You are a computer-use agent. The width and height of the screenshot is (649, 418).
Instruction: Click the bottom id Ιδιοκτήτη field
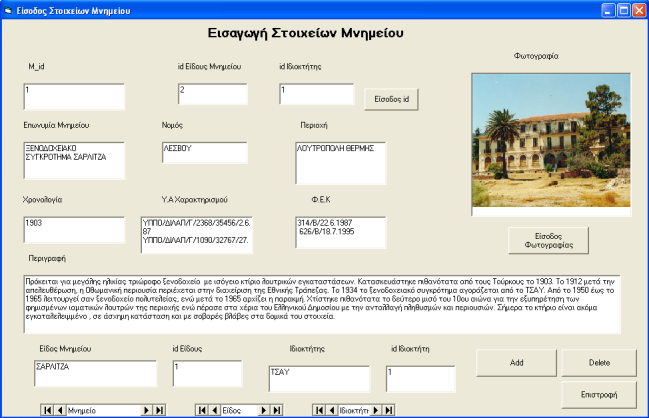(421, 379)
